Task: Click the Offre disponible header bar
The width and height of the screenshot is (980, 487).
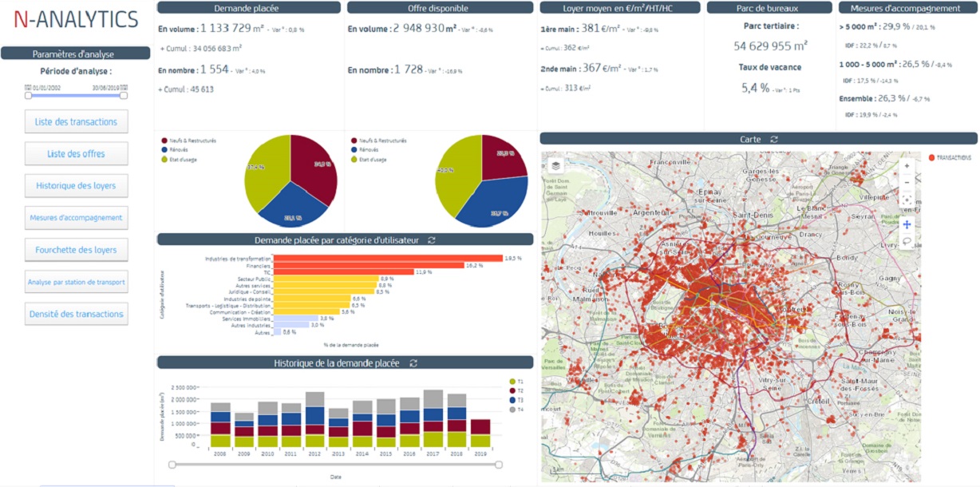Action: (x=440, y=8)
